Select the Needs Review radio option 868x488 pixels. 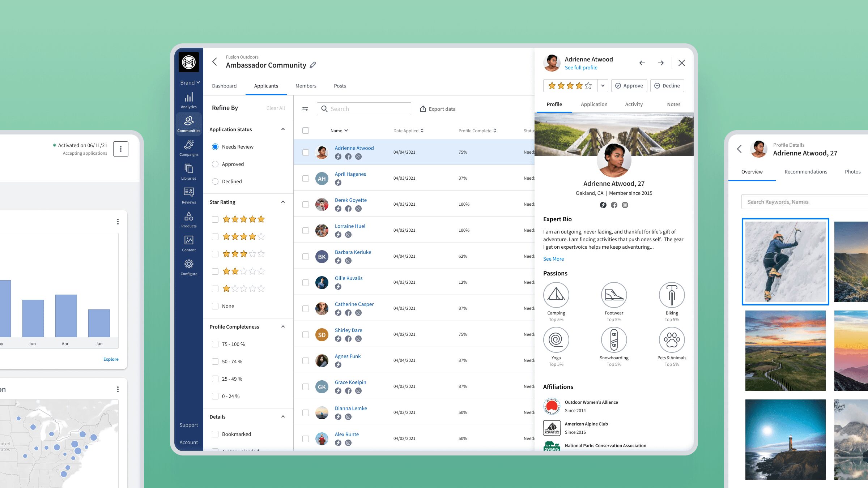[x=215, y=147]
